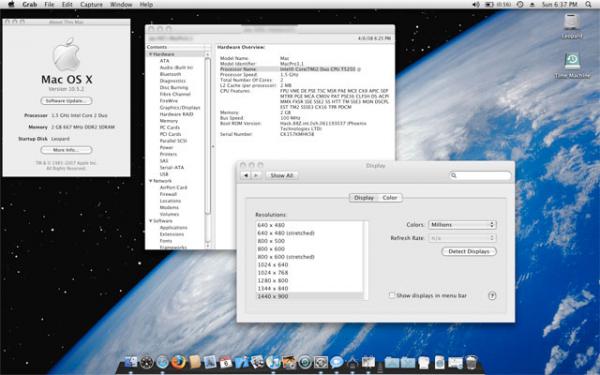Open the Capture menu
Viewport: 600px width, 375px height.
(x=91, y=5)
